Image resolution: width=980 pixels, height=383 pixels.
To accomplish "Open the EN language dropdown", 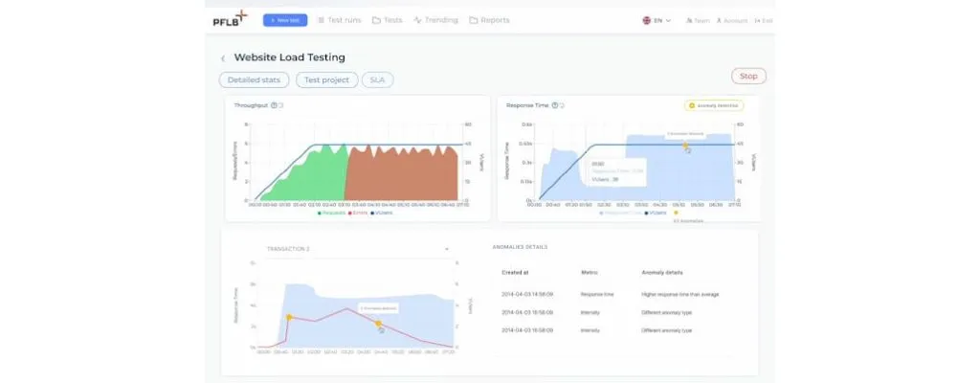I will [x=662, y=20].
